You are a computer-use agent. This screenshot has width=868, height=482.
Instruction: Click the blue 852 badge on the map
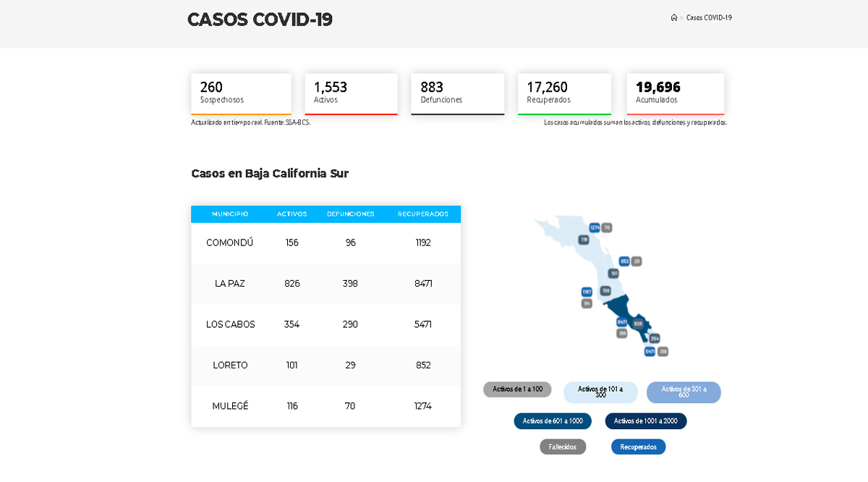[x=624, y=261]
